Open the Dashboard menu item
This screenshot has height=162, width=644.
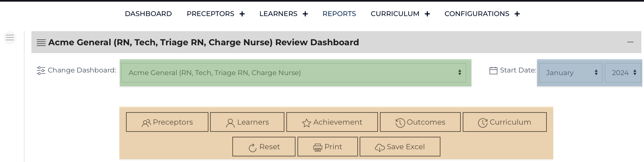pos(148,14)
